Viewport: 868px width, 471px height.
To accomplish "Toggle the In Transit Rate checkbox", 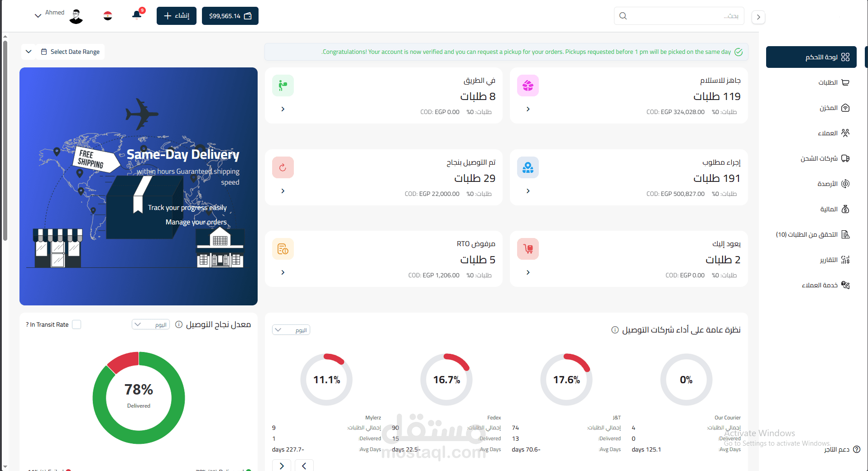I will (x=77, y=324).
